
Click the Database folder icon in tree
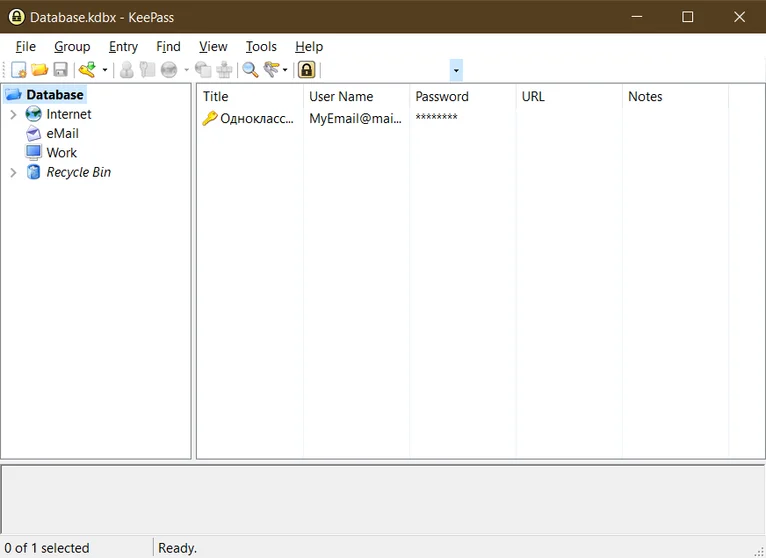click(14, 95)
